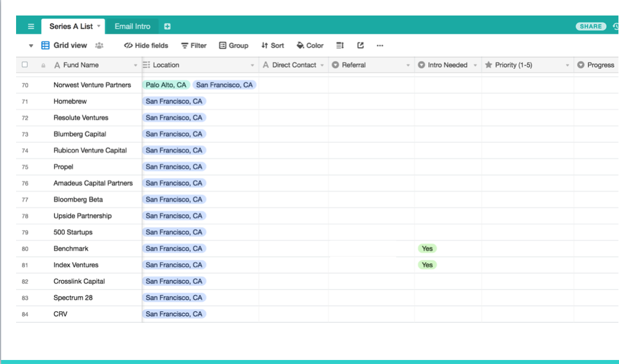Viewport: 619px width, 364px height.
Task: Click the Referral single-select field icon
Action: point(335,65)
